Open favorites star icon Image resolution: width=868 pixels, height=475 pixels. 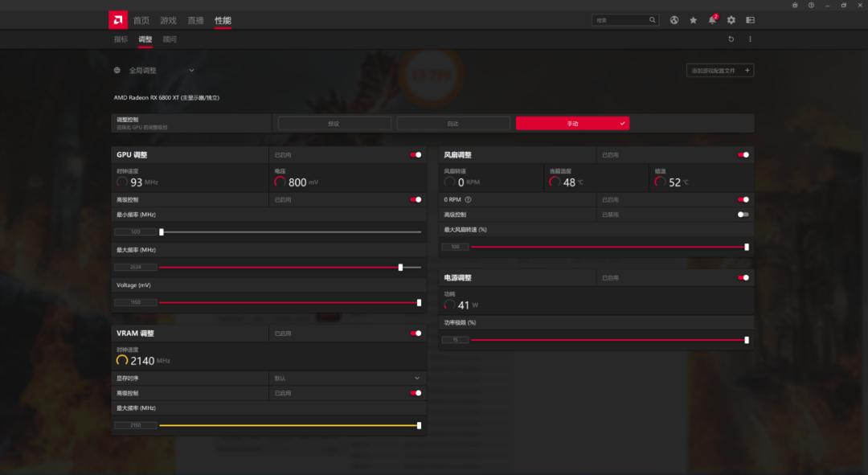693,20
